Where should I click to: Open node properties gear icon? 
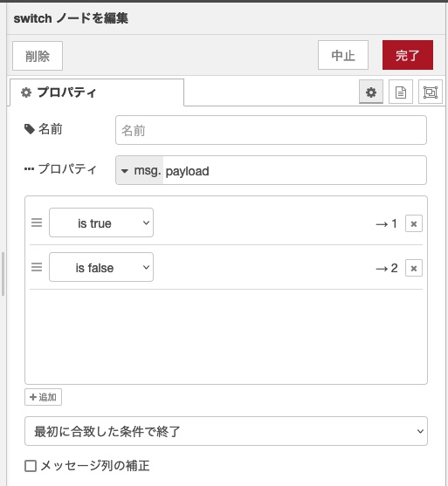371,92
